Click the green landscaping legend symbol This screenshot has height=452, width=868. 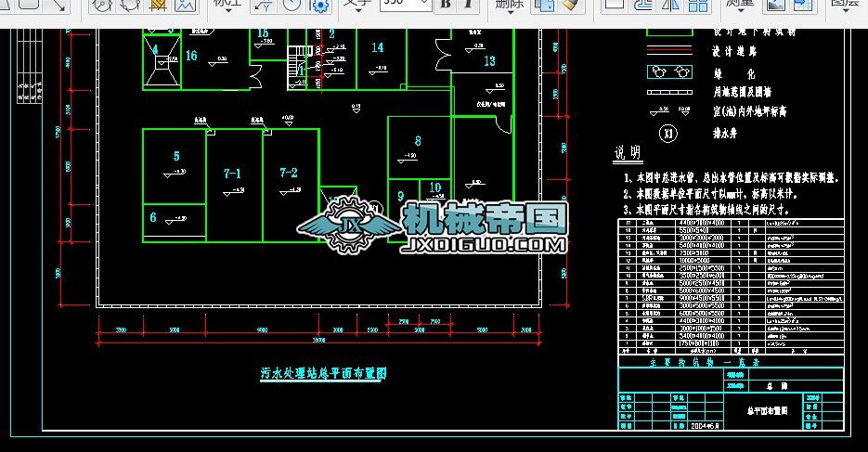(670, 71)
